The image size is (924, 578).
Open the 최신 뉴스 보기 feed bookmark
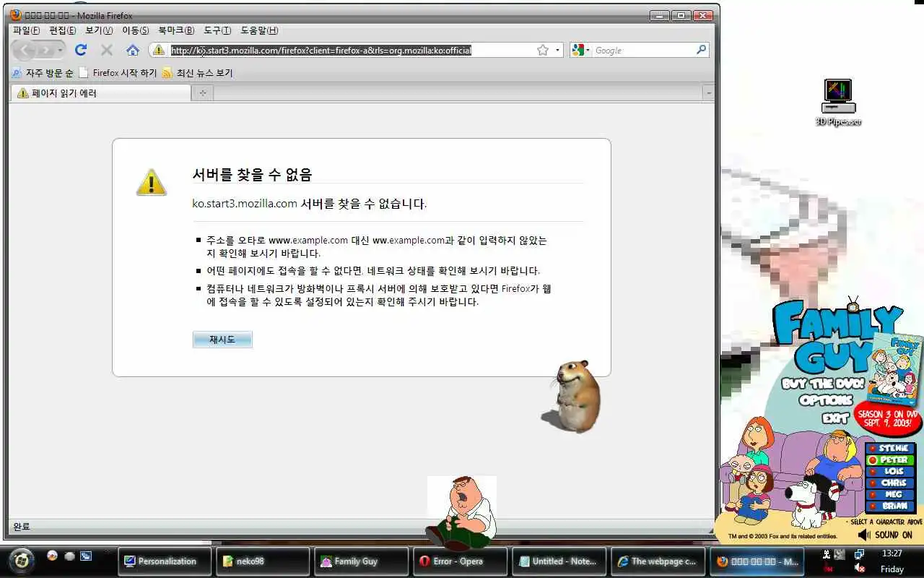[x=197, y=72]
